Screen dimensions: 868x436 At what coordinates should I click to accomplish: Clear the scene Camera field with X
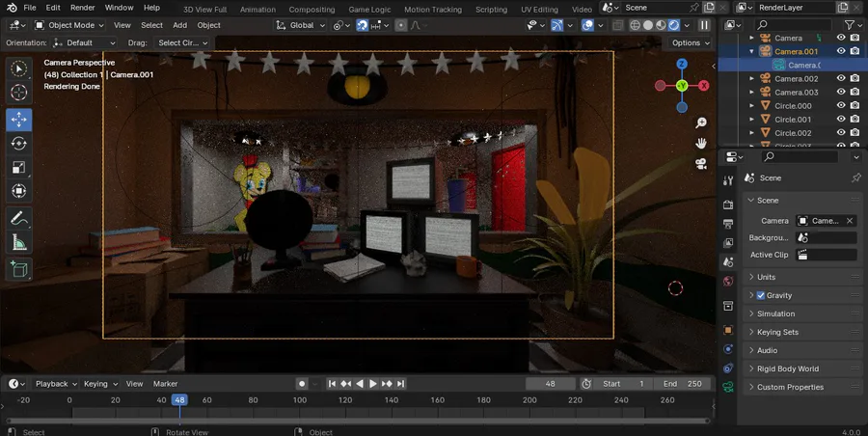coord(850,221)
